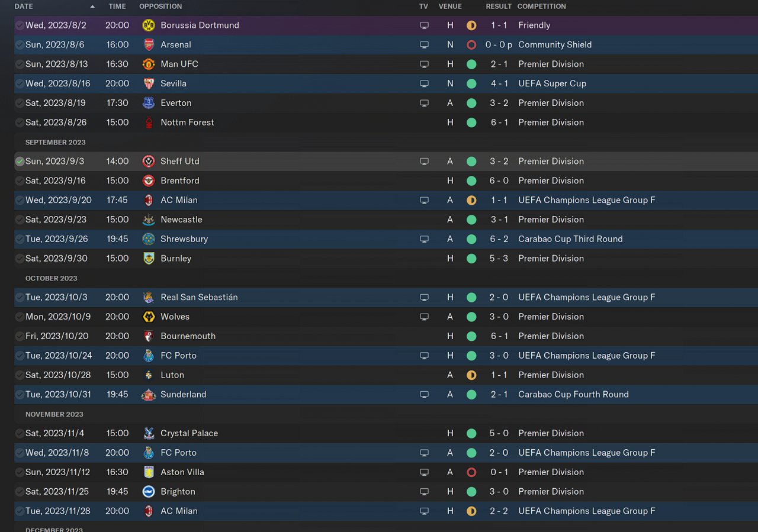The image size is (758, 532).
Task: Click the red loss indicator for Aston Villa
Action: [471, 472]
